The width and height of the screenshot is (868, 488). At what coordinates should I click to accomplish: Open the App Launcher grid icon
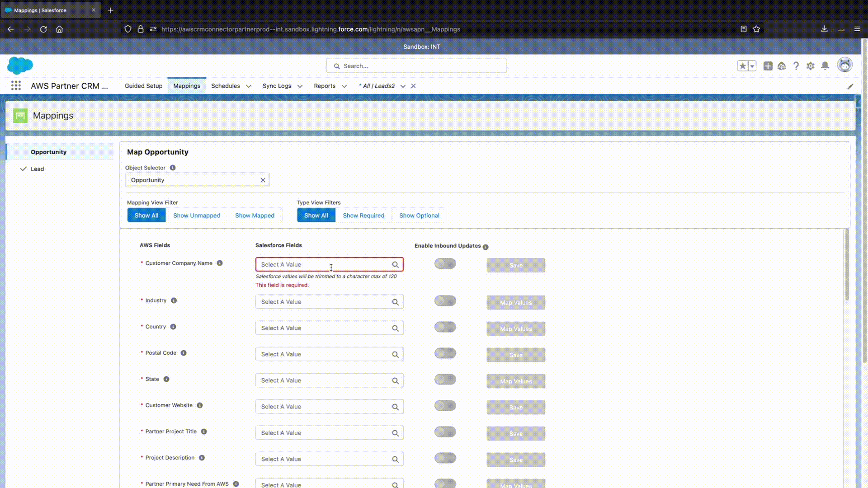(x=16, y=86)
